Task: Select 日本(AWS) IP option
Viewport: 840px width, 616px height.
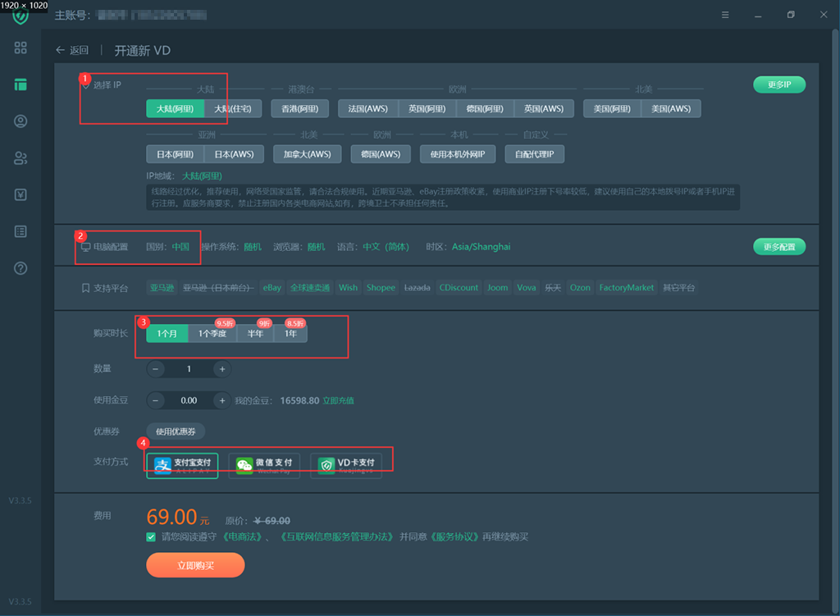Action: (x=234, y=154)
